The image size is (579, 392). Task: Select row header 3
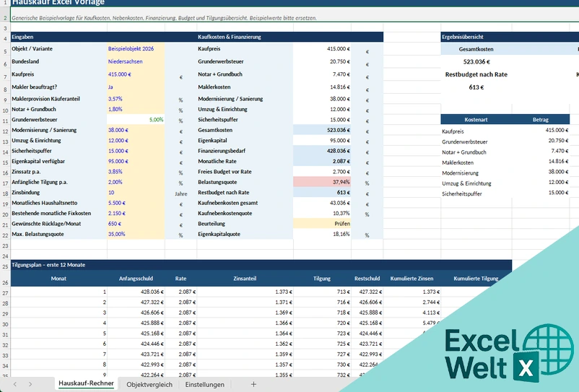pos(5,28)
